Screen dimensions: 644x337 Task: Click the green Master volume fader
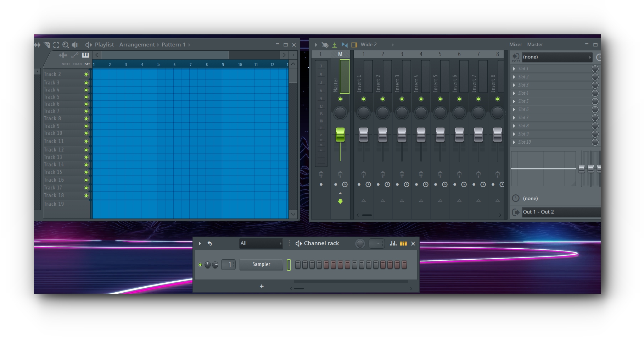[x=340, y=134]
